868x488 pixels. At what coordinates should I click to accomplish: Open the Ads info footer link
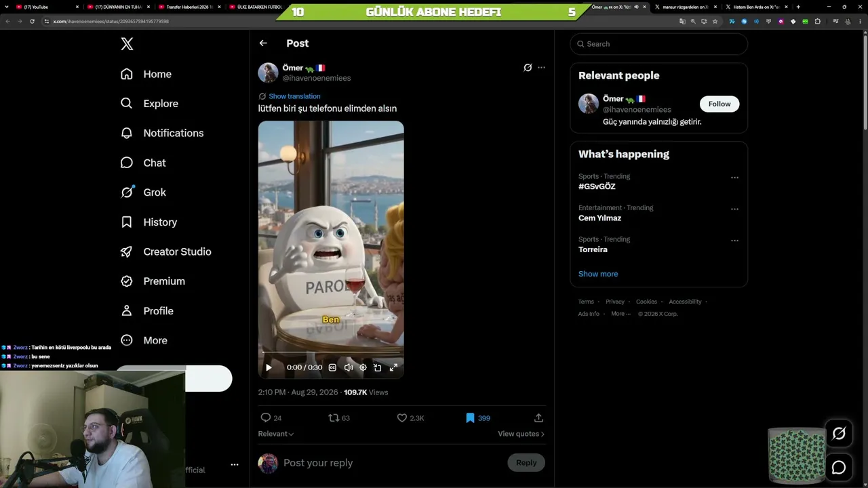[589, 314]
